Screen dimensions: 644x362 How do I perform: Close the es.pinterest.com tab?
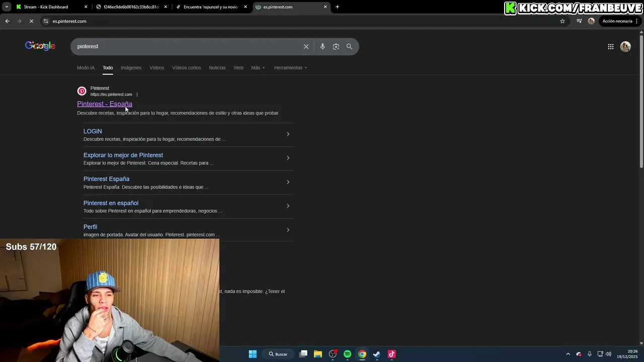pyautogui.click(x=325, y=7)
